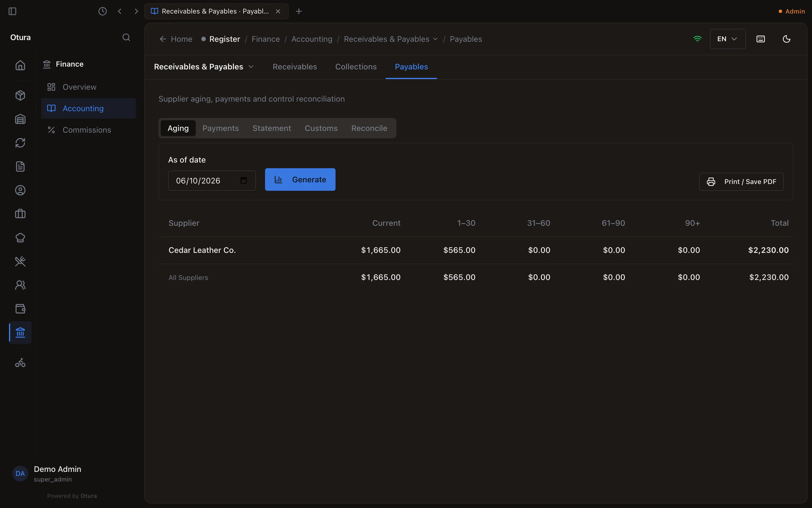
Task: Click the Accounting breadcrumb link
Action: click(312, 39)
